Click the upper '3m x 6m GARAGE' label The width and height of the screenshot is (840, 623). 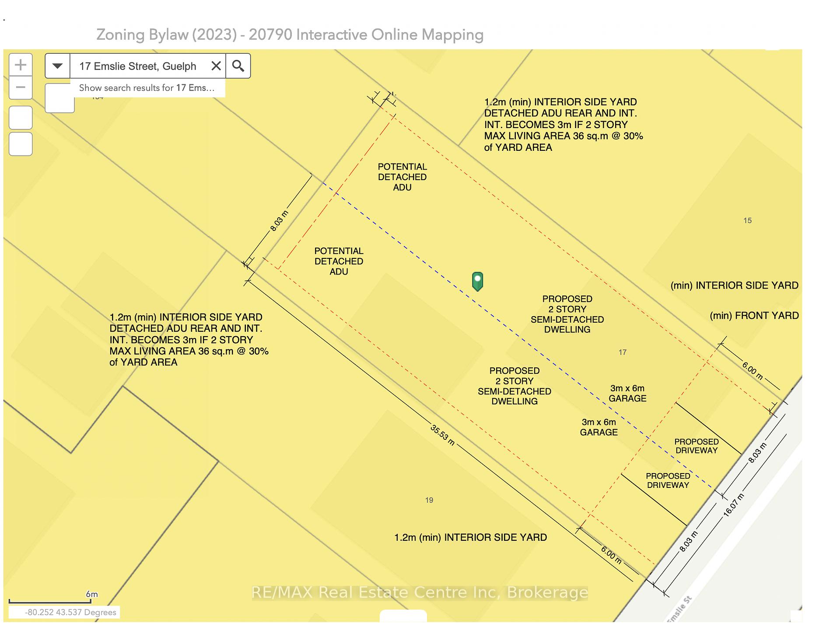tap(627, 393)
